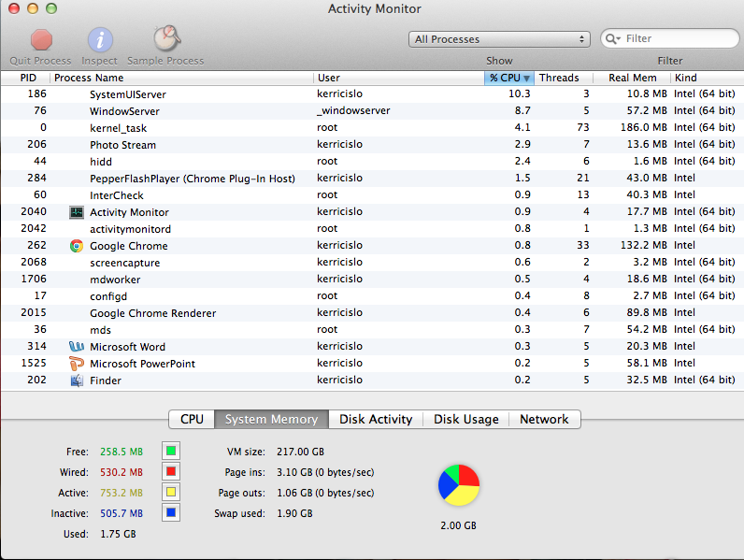Click the red Wired memory color swatch

(171, 472)
